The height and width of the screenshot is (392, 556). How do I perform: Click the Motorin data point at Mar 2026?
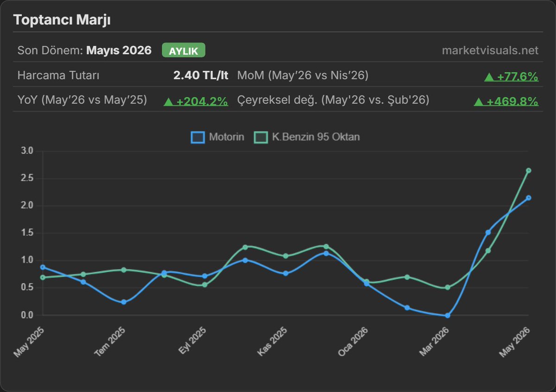(x=447, y=315)
